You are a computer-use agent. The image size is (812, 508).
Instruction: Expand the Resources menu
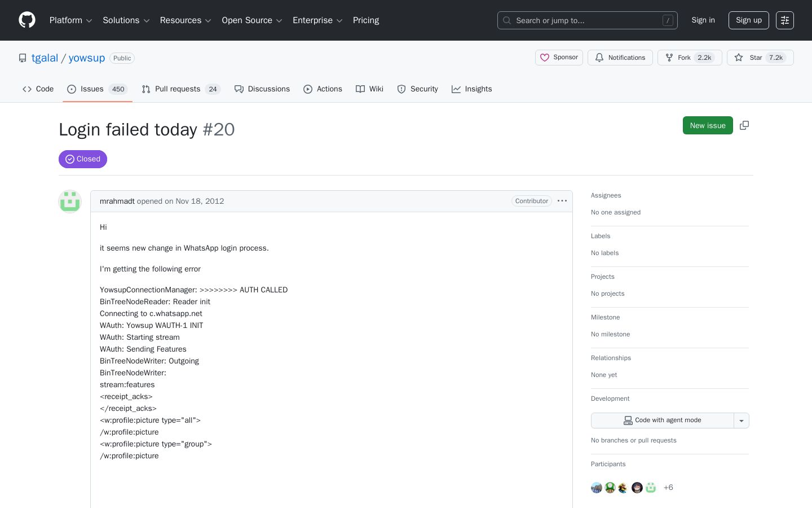pyautogui.click(x=186, y=20)
